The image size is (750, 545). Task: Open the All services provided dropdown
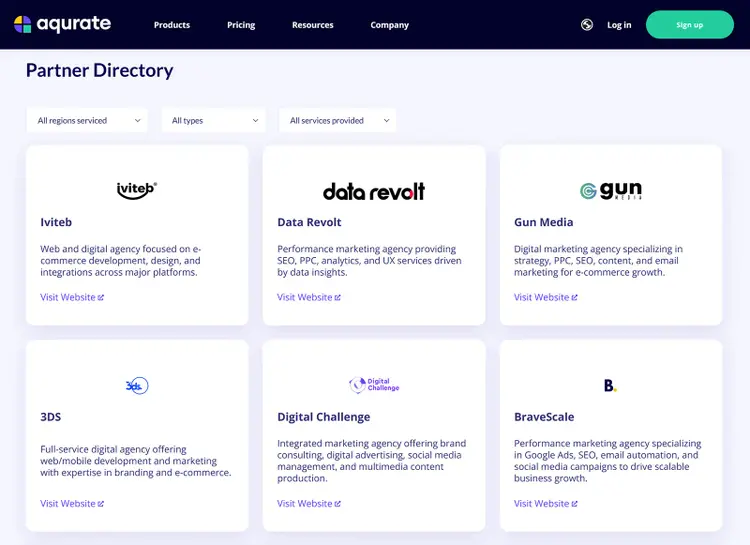point(337,121)
